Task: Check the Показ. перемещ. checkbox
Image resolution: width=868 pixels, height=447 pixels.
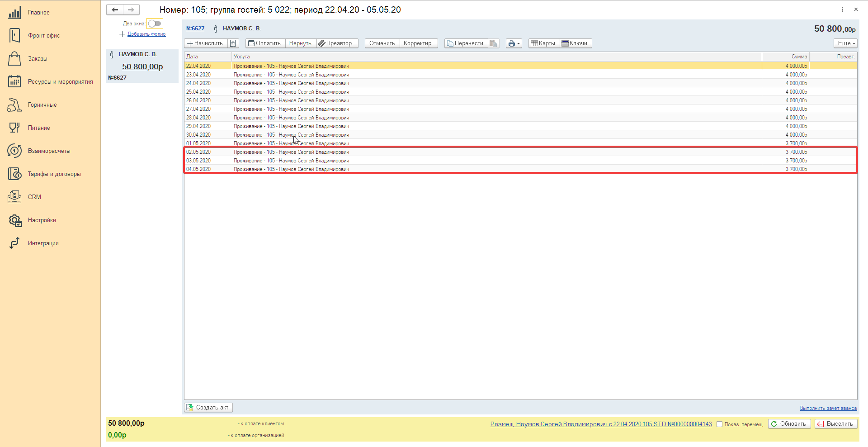Action: (x=719, y=424)
